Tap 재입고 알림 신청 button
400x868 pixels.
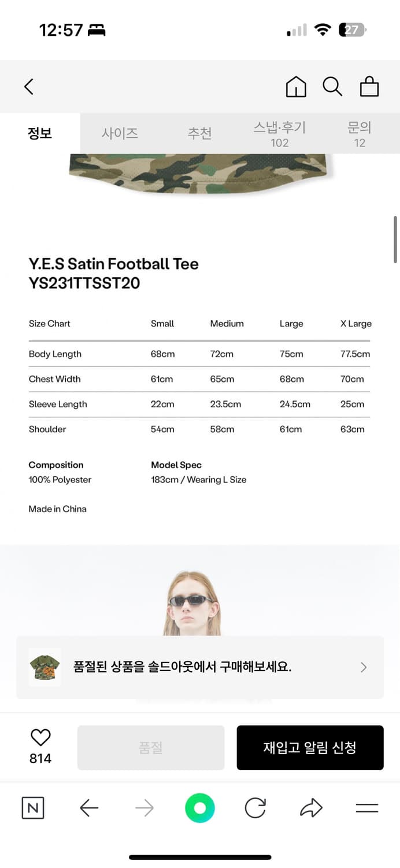(310, 748)
